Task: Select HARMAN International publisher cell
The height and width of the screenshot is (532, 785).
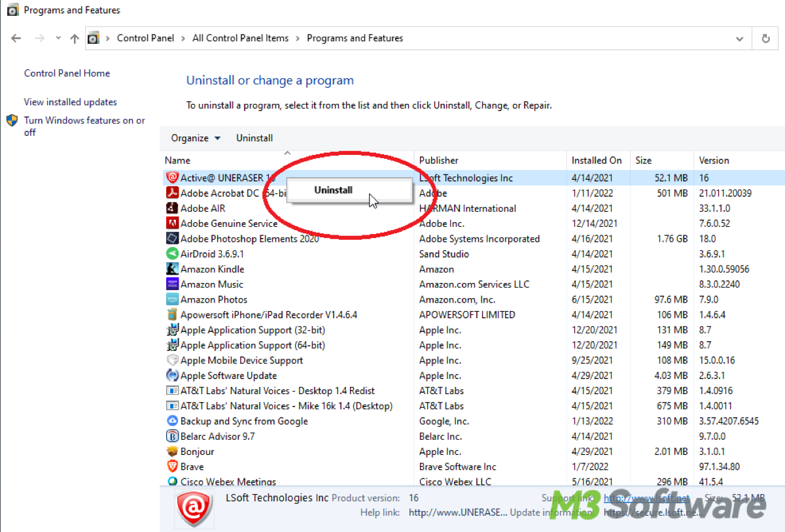Action: pos(468,208)
